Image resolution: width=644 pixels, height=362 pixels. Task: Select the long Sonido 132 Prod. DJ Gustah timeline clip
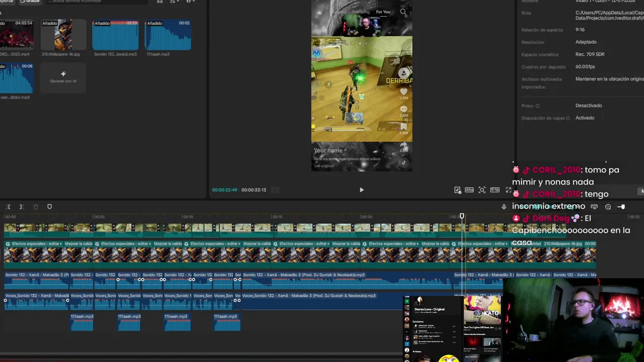(x=347, y=281)
